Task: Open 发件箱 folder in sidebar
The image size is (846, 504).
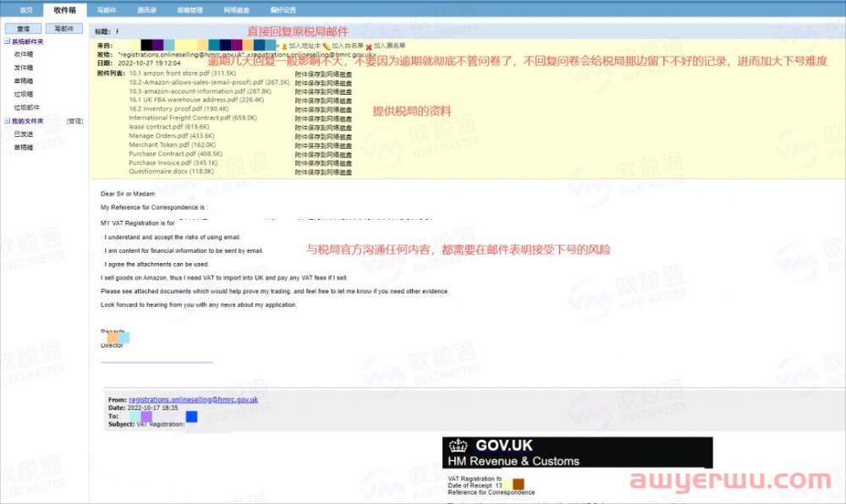Action: pos(23,68)
